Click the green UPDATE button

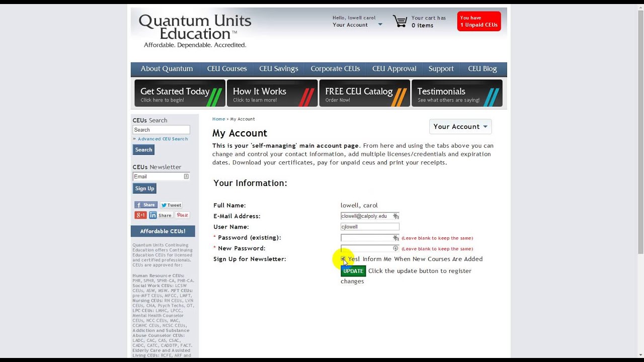click(x=353, y=271)
